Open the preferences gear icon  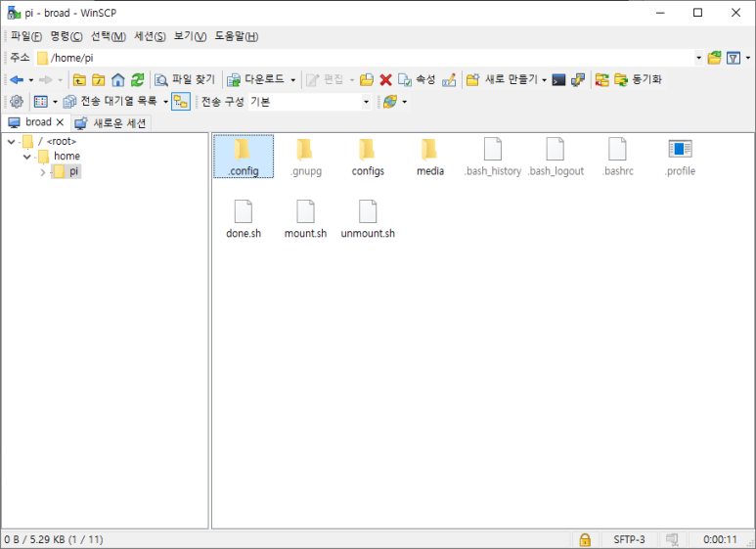point(16,102)
